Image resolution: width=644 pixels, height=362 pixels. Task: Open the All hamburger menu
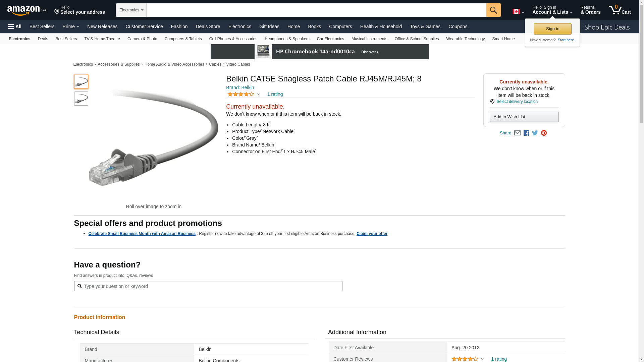(15, 26)
